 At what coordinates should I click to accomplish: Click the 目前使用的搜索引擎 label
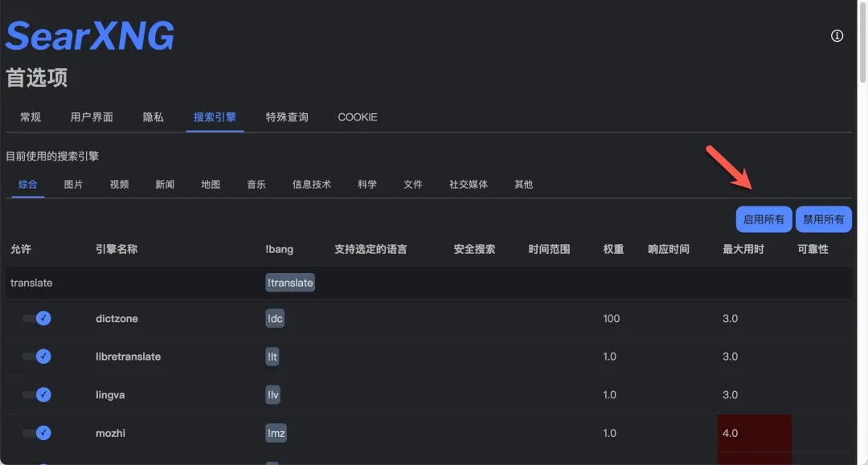[52, 157]
